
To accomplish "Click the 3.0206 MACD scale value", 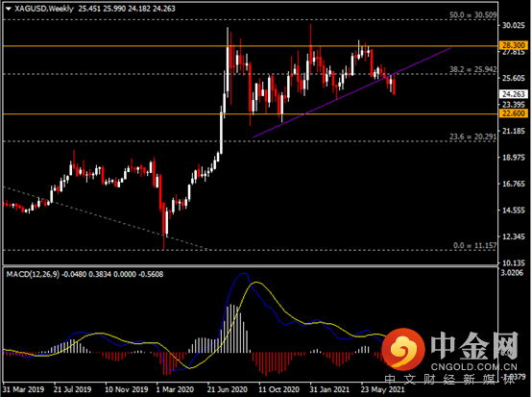I will coord(512,273).
